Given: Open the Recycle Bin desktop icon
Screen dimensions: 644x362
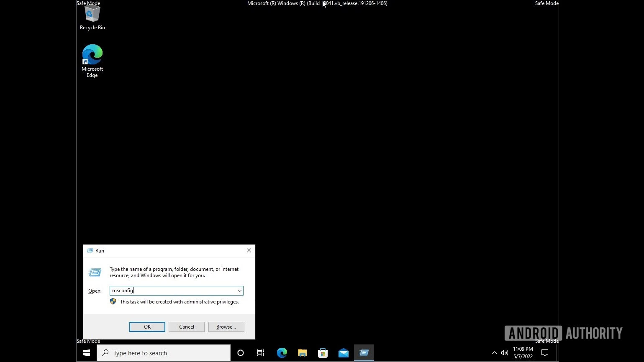Looking at the screenshot, I should tap(92, 17).
